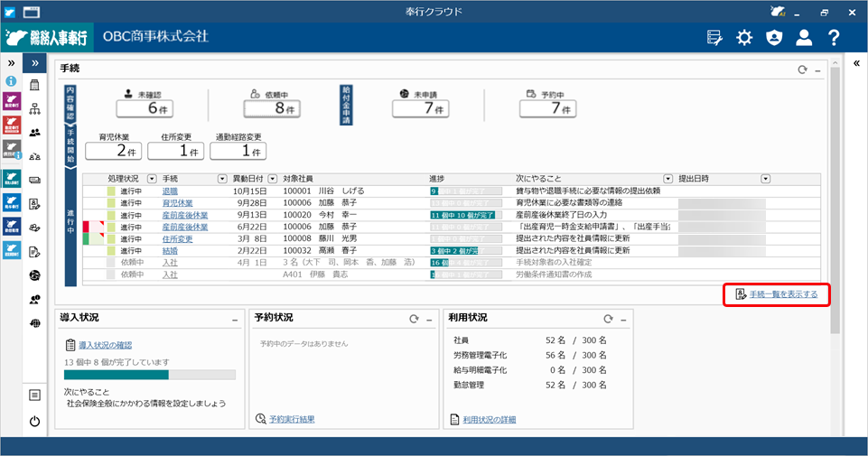Refresh the 手続 panel
Screen dimensions: 868x456
click(801, 70)
